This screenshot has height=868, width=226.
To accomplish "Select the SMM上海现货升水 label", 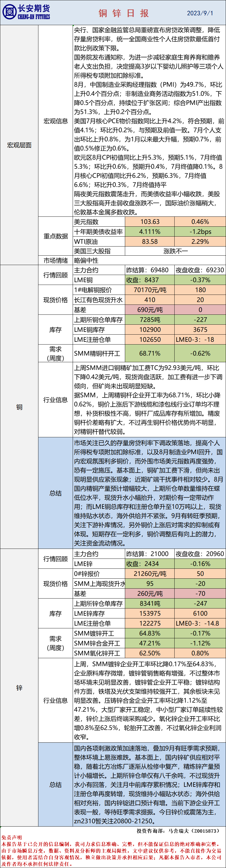I will 99,584.
